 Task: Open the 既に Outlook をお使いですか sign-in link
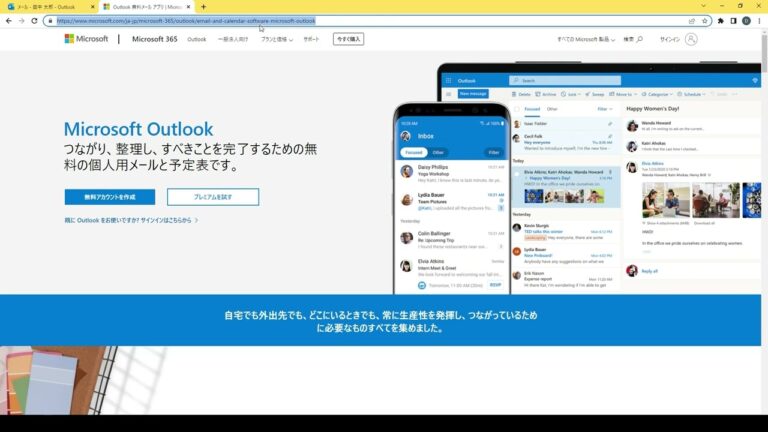tap(131, 220)
